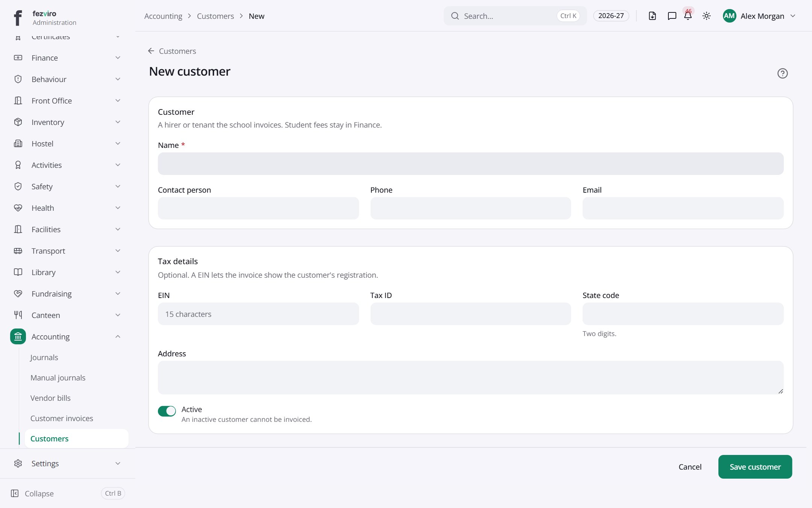Open the notifications bell icon
Viewport: 812px width, 508px height.
688,16
